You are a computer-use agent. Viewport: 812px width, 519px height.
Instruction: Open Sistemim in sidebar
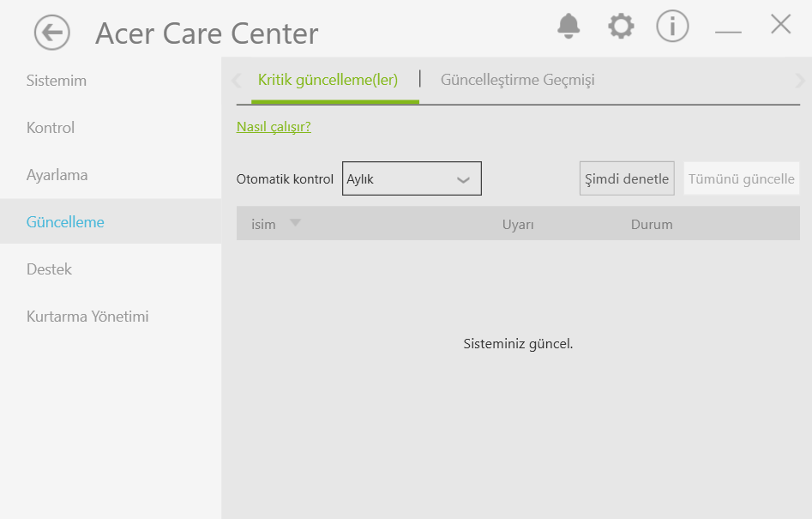tap(57, 81)
